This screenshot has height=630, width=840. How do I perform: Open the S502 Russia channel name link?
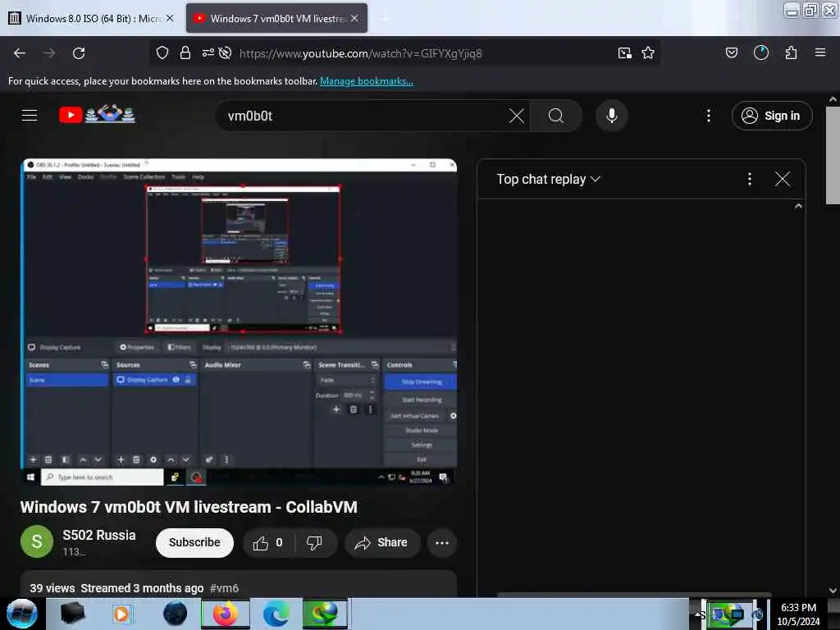click(99, 535)
